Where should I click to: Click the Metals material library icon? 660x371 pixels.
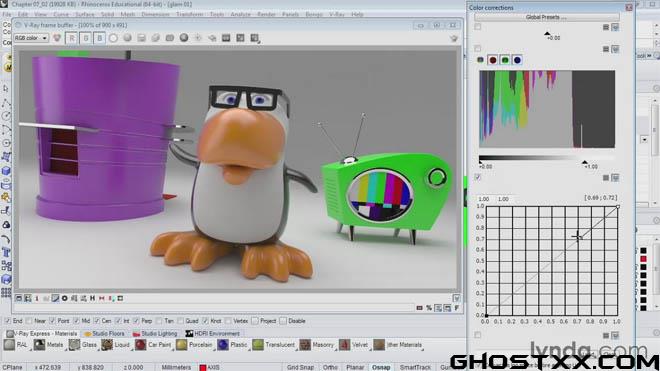pyautogui.click(x=39, y=345)
